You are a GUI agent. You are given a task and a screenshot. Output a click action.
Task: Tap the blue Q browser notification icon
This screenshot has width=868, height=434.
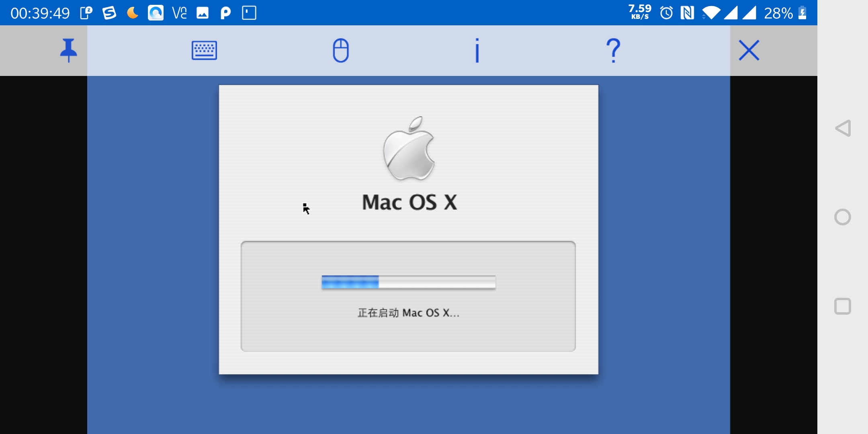(x=156, y=13)
